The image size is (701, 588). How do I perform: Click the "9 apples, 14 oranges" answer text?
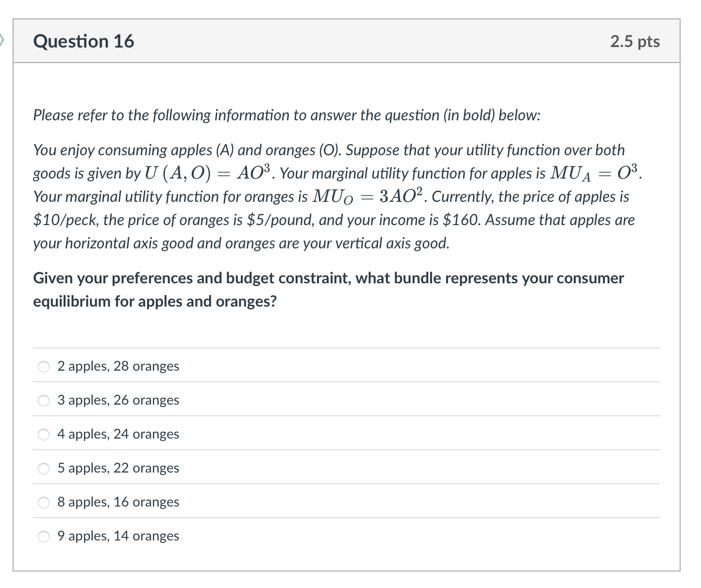(x=118, y=536)
